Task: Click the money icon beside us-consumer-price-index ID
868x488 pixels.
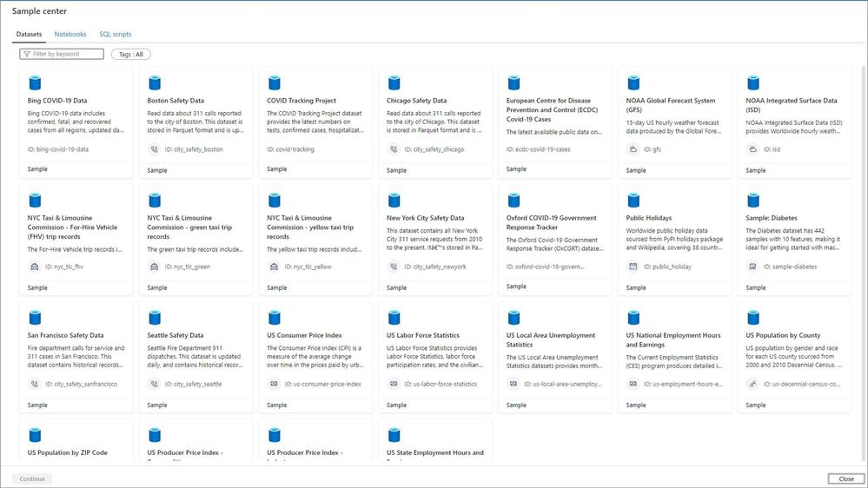Action: (274, 384)
